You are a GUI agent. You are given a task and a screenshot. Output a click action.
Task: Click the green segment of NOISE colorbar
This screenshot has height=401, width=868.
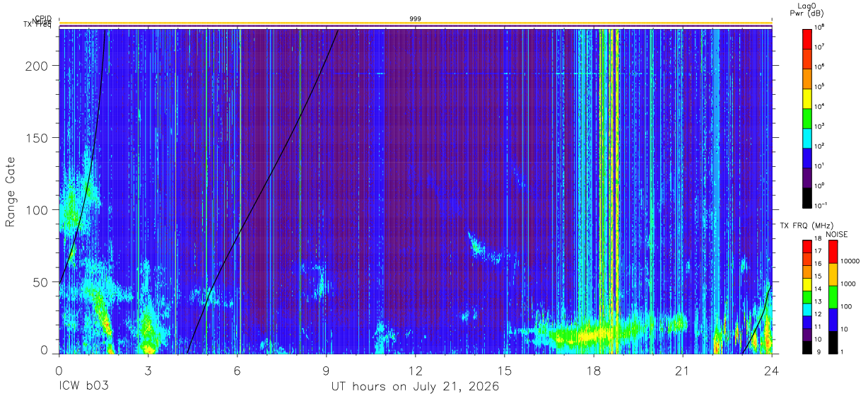pos(833,296)
